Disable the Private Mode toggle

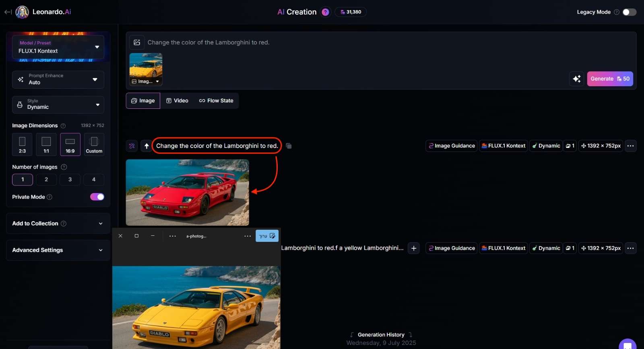click(x=97, y=197)
